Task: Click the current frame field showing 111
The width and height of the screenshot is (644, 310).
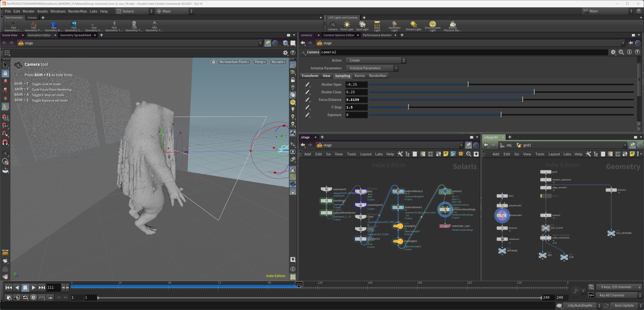Action: coord(54,288)
